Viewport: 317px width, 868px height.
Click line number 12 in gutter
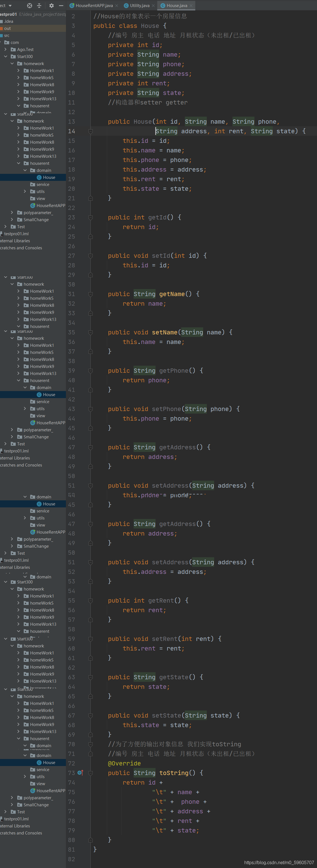click(71, 112)
